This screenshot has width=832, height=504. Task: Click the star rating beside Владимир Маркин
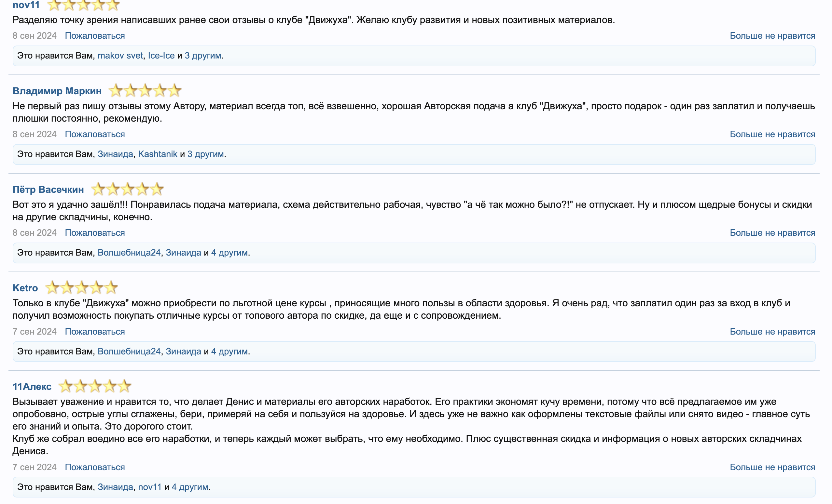(145, 91)
